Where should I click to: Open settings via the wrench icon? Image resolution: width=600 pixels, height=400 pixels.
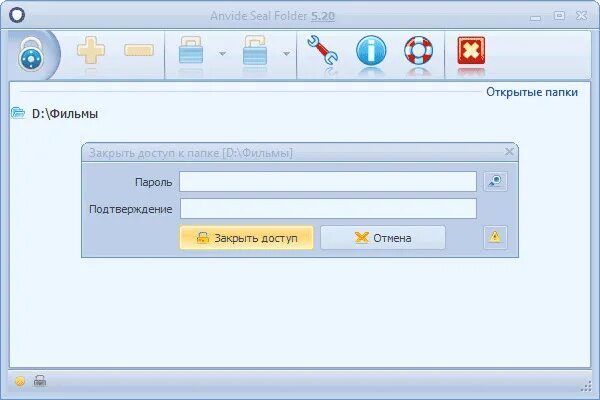coord(322,50)
